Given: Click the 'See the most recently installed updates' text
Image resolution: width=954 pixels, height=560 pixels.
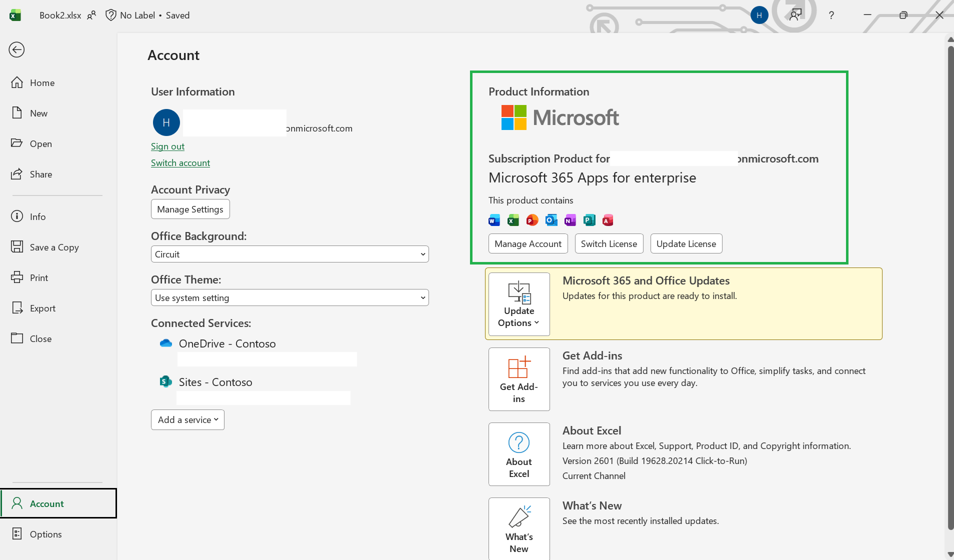Looking at the screenshot, I should pos(640,521).
